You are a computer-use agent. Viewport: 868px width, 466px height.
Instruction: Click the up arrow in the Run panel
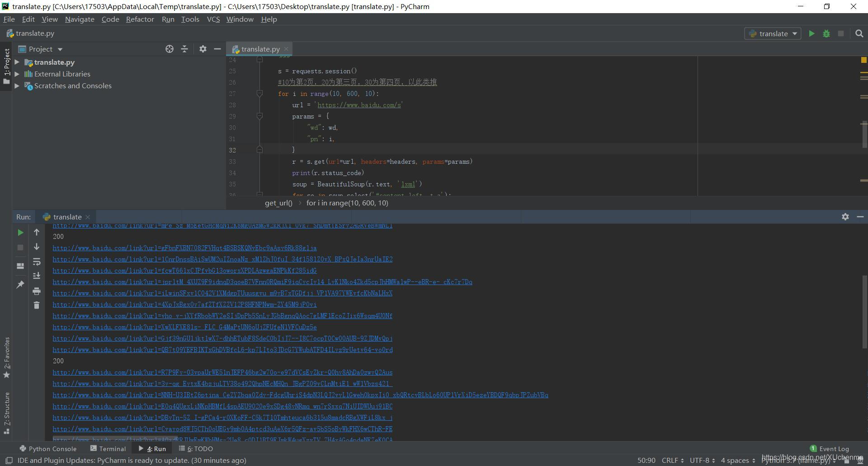point(37,232)
